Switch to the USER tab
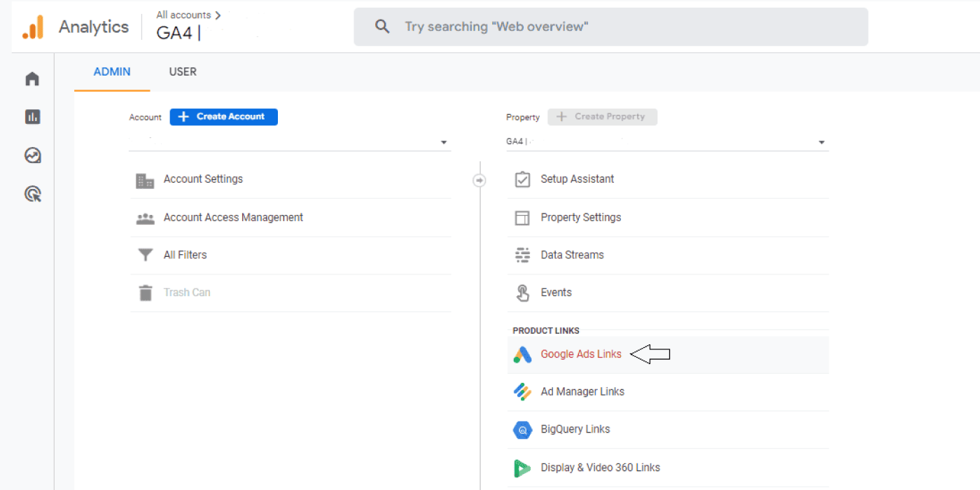 coord(183,71)
